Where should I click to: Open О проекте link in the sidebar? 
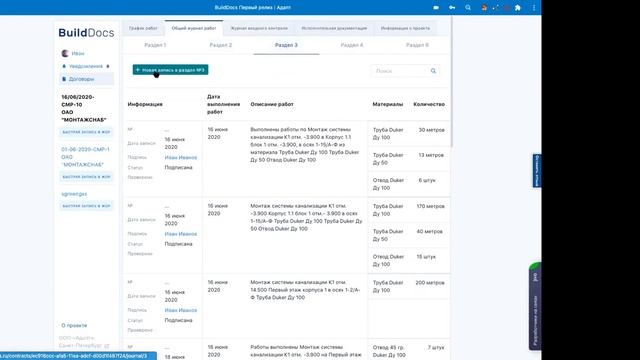pos(74,325)
